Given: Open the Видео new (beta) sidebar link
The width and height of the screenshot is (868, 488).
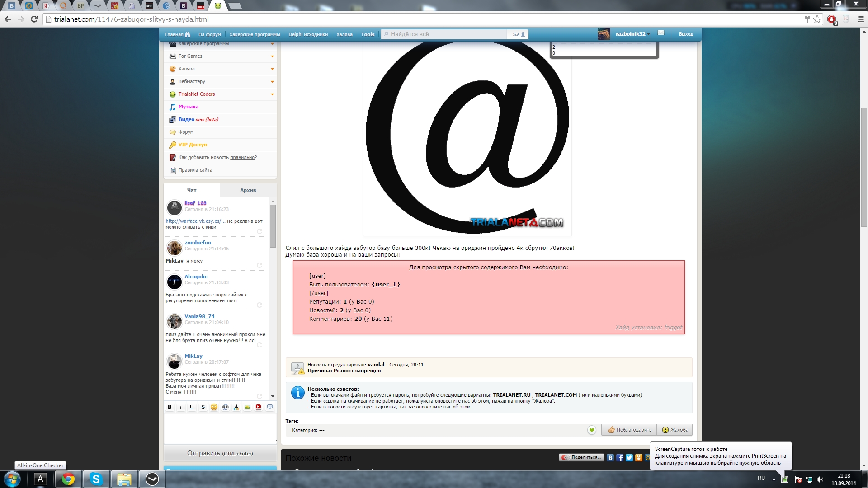Looking at the screenshot, I should coord(198,119).
